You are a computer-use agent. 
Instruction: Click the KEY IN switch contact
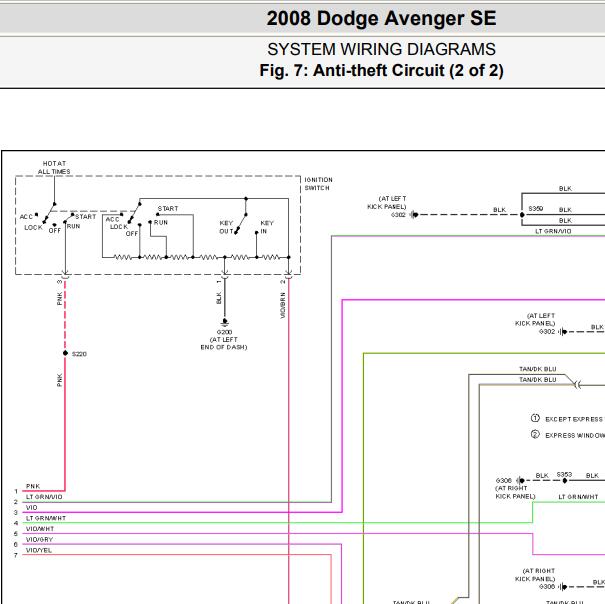tap(257, 233)
